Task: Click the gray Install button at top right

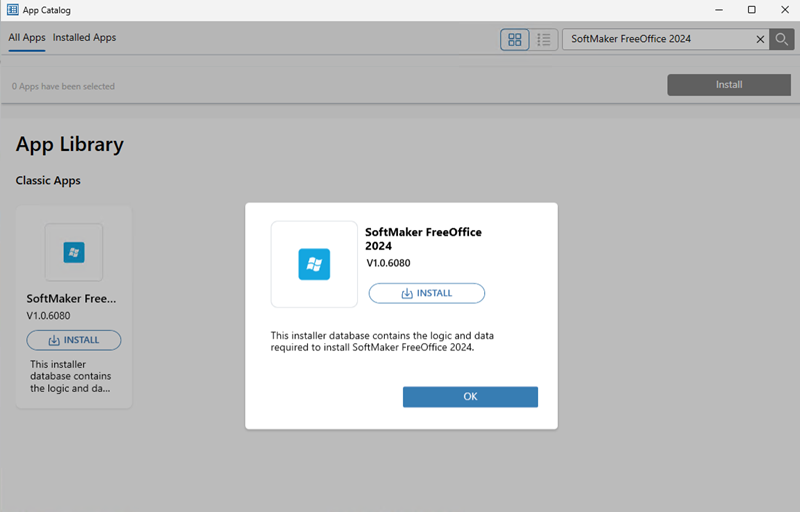Action: (x=728, y=85)
